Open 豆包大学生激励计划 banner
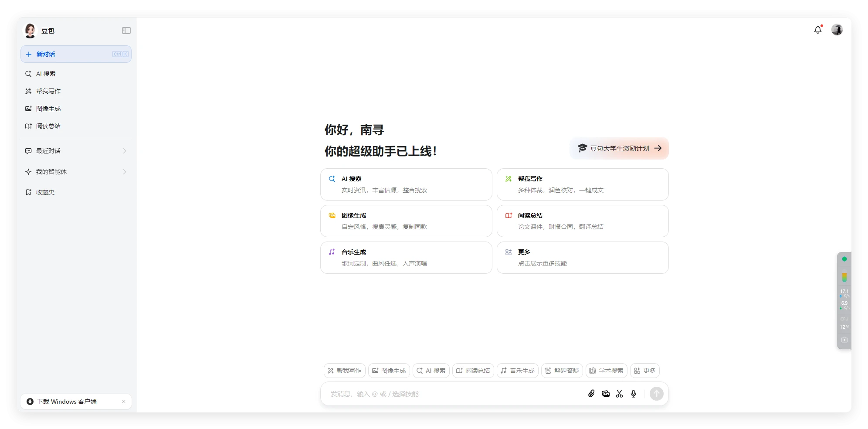Viewport: 868px width, 429px height. point(619,148)
